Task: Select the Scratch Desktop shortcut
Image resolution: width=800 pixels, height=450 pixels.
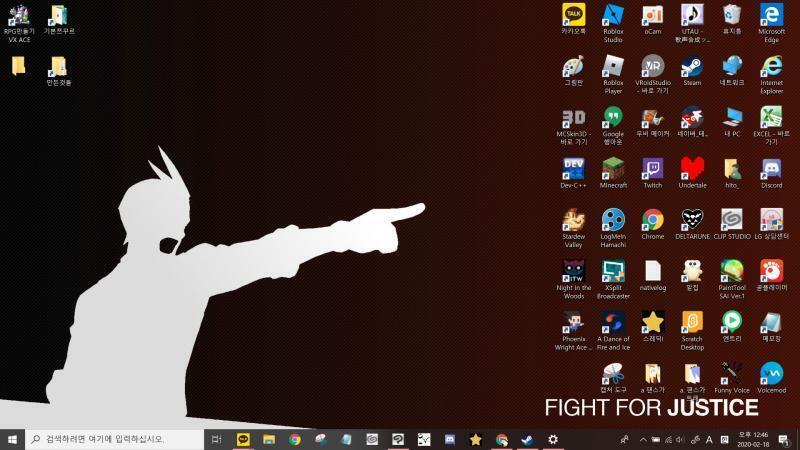Action: [692, 331]
